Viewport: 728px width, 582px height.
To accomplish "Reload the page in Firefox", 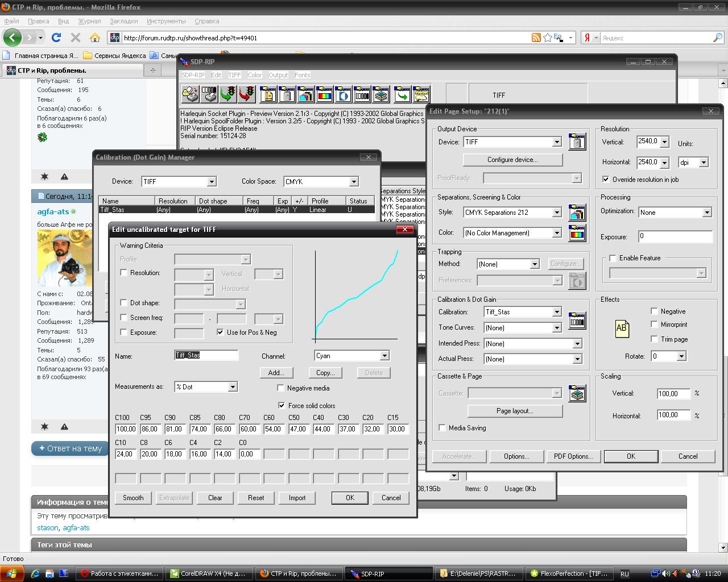I will point(56,38).
